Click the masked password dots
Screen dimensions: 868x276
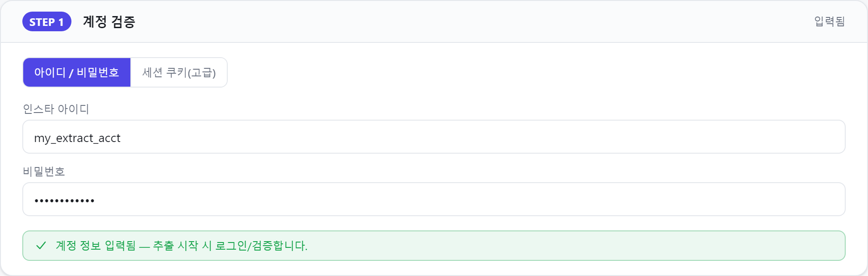coord(64,201)
